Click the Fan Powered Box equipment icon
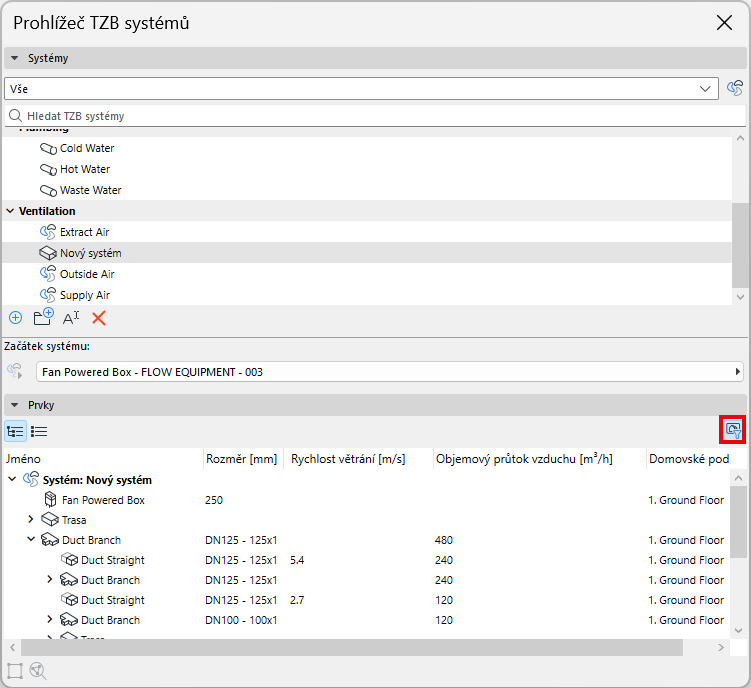The image size is (751, 688). (x=50, y=499)
